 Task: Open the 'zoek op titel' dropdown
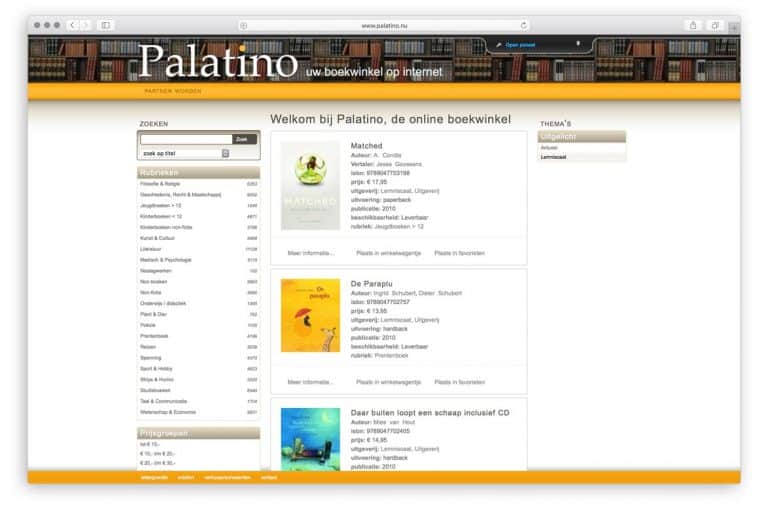point(186,153)
